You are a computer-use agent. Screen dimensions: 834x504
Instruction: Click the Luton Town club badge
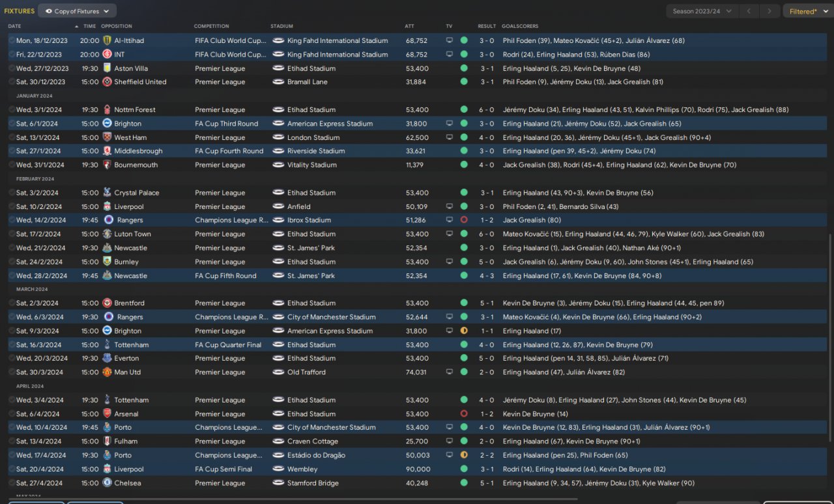coord(107,234)
